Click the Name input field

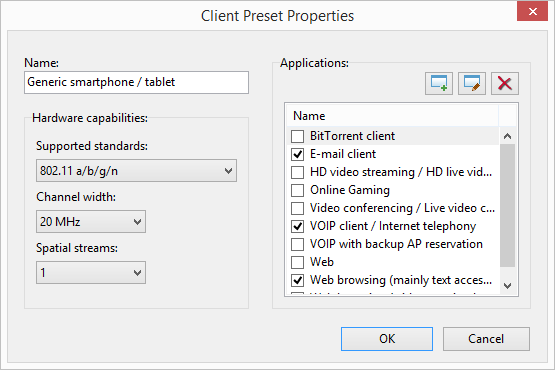[x=136, y=82]
